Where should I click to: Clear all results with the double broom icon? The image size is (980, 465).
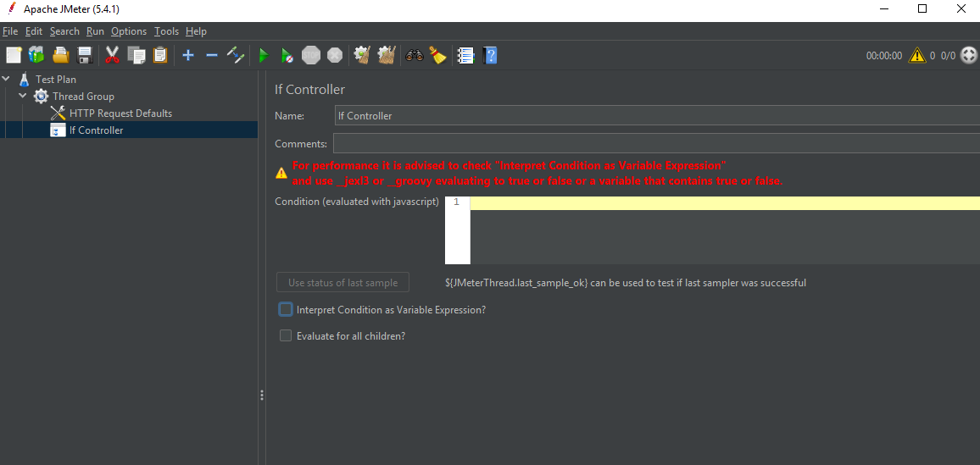point(387,56)
